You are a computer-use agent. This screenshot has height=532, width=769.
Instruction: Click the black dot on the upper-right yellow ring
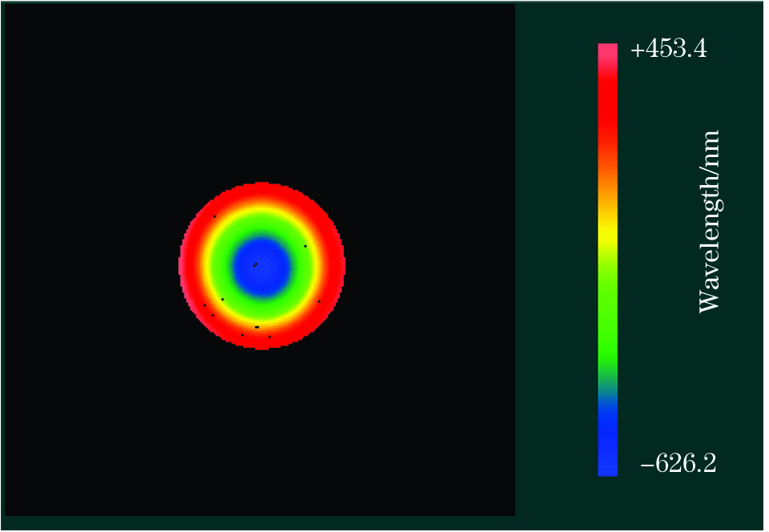coord(305,246)
